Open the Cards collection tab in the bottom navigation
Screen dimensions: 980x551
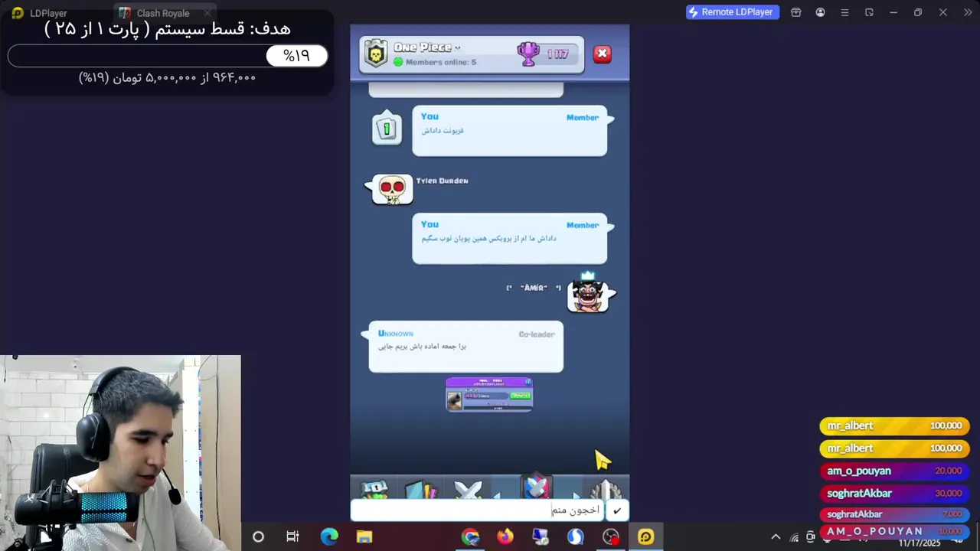click(x=420, y=490)
